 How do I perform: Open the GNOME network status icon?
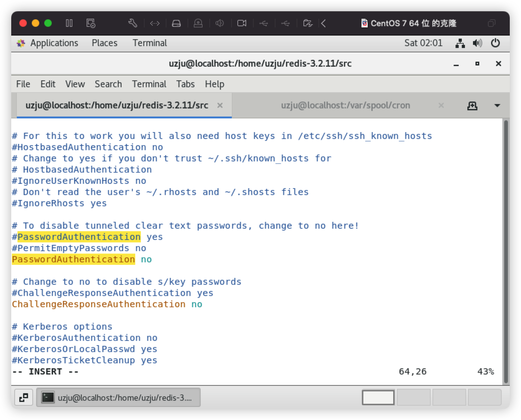click(x=460, y=43)
